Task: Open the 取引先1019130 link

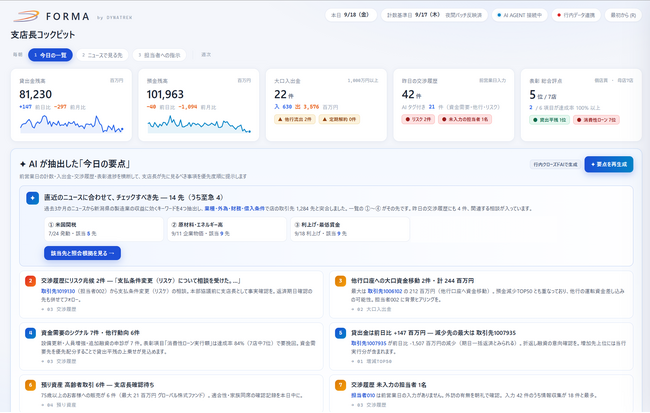Action: point(58,292)
